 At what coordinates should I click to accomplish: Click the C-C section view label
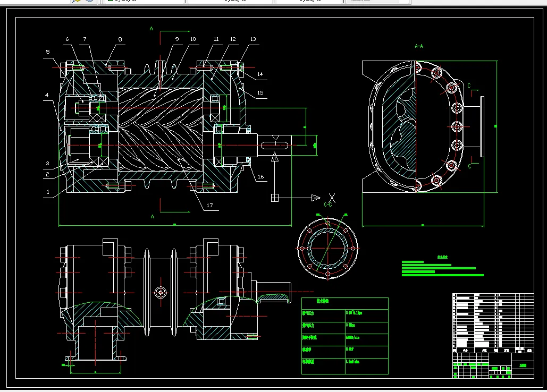point(328,204)
